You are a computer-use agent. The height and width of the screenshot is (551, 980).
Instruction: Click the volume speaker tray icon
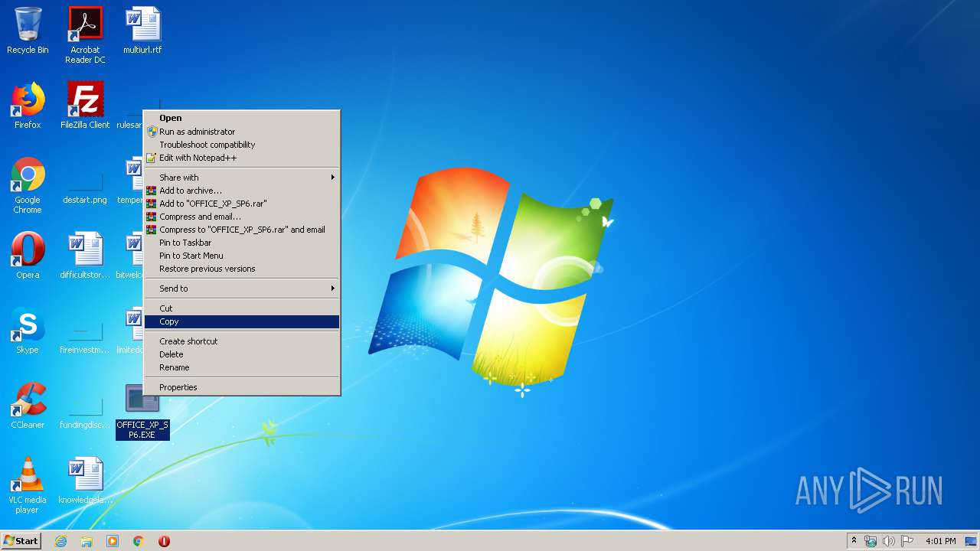889,541
